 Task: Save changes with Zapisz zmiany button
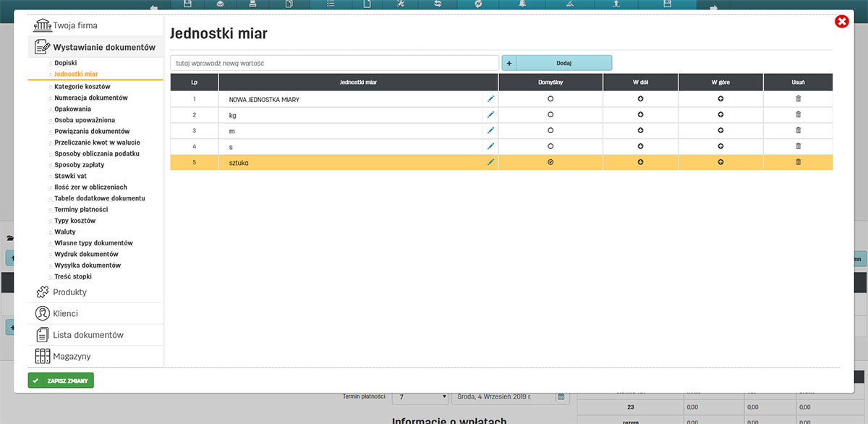61,381
